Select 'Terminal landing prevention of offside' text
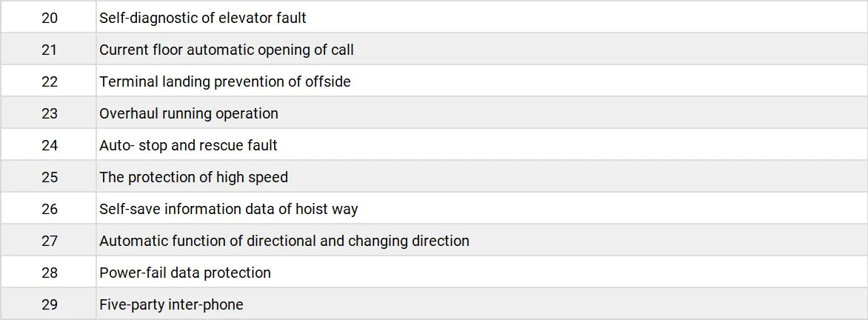Viewport: 868px width, 320px height. click(x=225, y=81)
